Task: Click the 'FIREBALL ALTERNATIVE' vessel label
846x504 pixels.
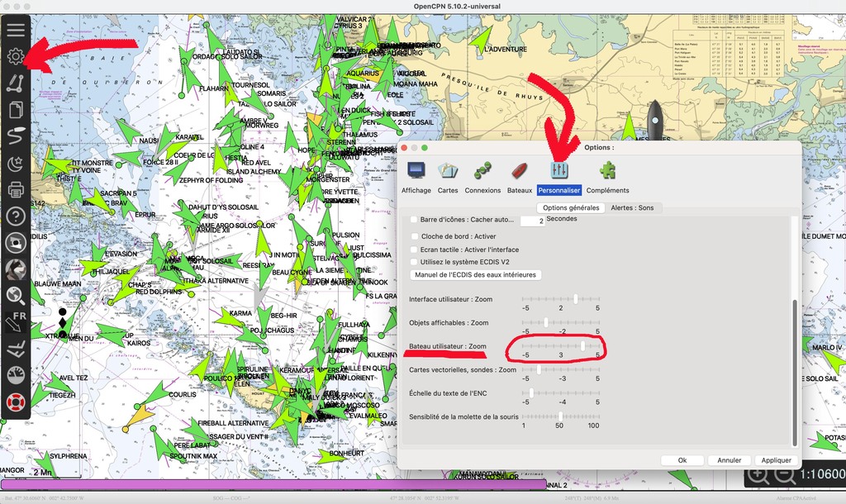Action: click(x=233, y=423)
